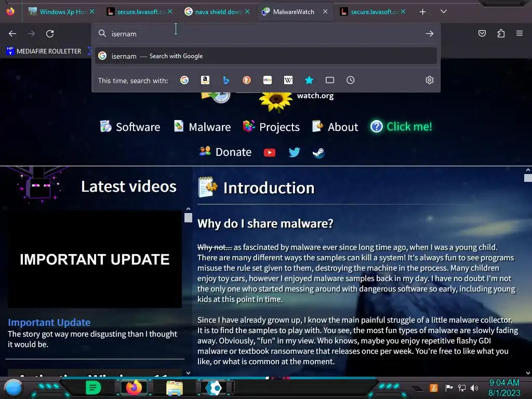Viewport: 532px width, 399px height.
Task: Open the Important Update video link
Action: click(x=49, y=322)
